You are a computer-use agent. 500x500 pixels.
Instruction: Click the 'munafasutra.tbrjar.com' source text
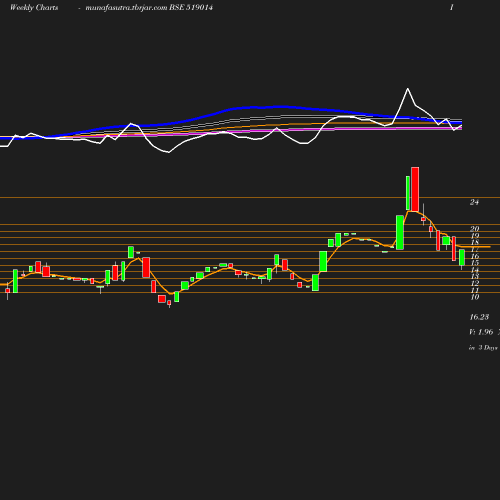point(126,8)
